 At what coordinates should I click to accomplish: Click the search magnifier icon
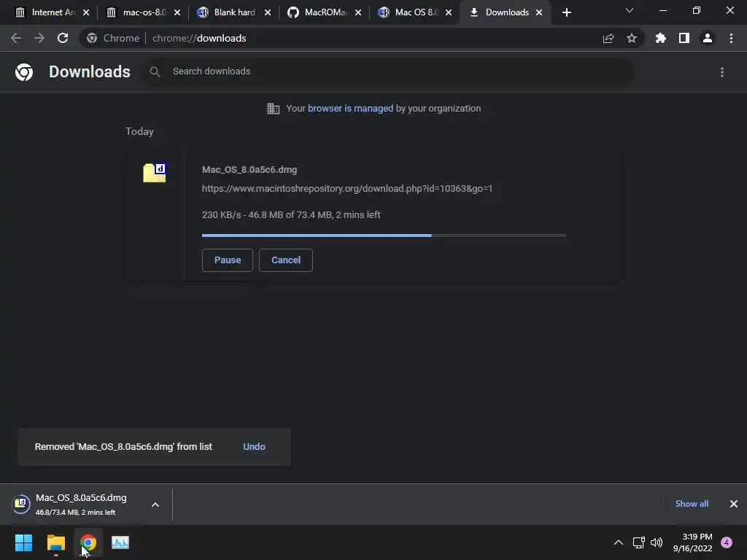coord(155,71)
